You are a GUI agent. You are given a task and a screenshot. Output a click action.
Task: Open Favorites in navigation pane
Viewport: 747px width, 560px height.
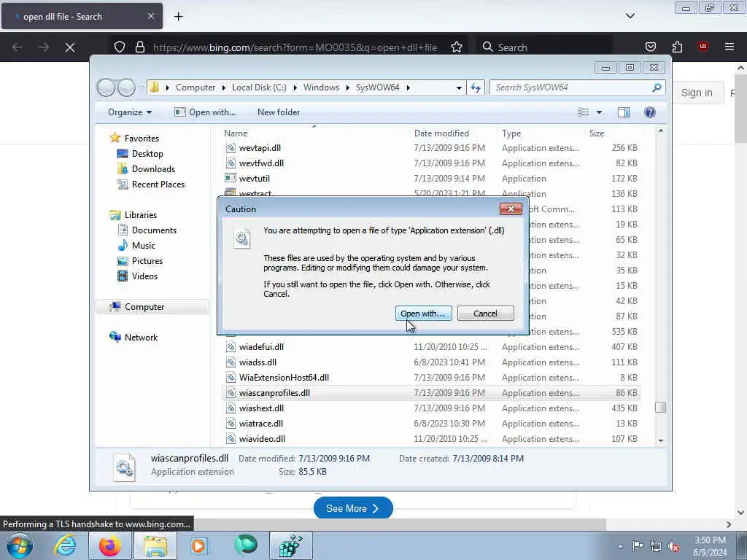point(142,138)
